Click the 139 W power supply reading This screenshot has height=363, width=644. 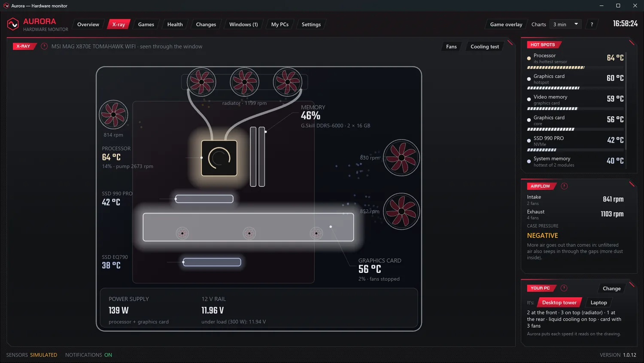pyautogui.click(x=118, y=310)
